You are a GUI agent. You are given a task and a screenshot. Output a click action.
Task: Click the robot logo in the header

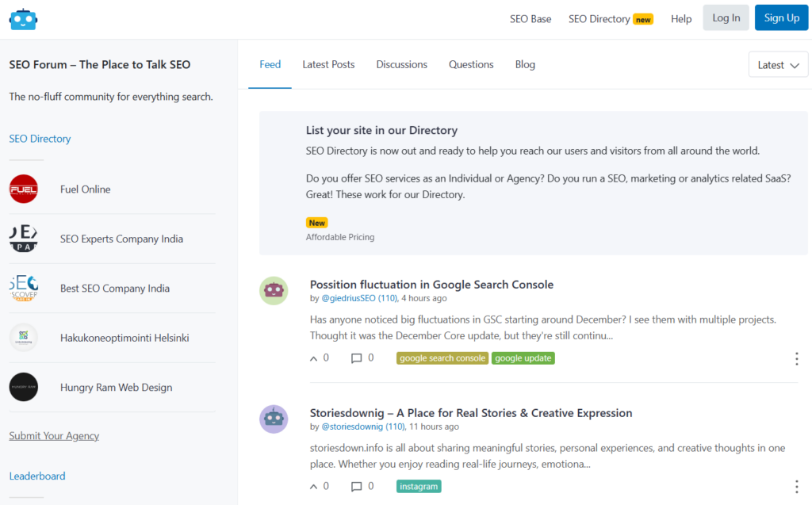coord(24,19)
